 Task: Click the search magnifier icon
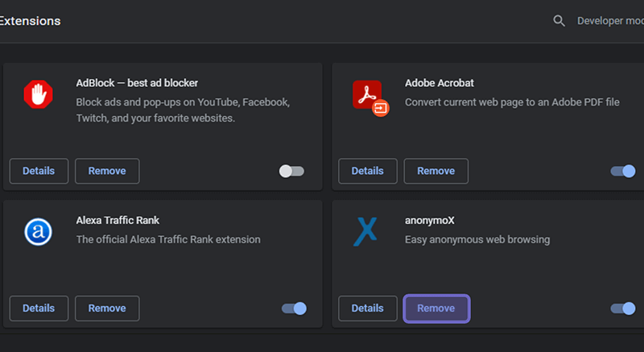tap(559, 20)
